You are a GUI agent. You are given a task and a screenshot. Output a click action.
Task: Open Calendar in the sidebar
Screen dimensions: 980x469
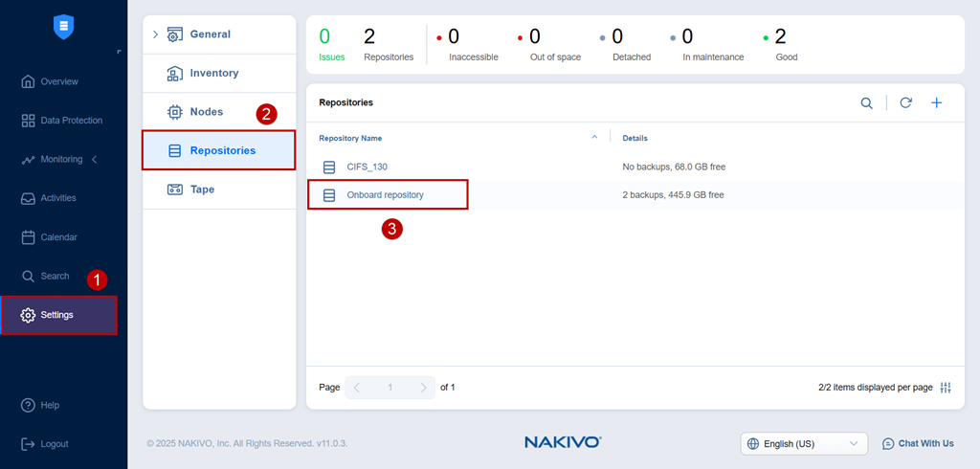pos(50,237)
